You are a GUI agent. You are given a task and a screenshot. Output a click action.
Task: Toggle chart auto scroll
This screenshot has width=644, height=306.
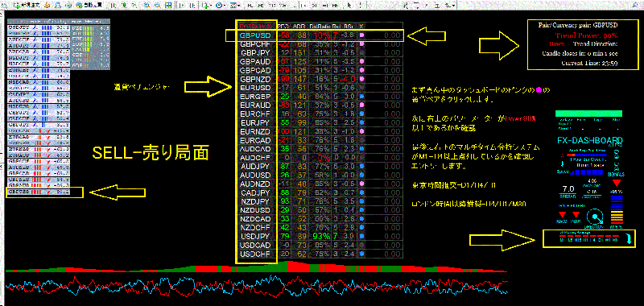click(x=182, y=6)
